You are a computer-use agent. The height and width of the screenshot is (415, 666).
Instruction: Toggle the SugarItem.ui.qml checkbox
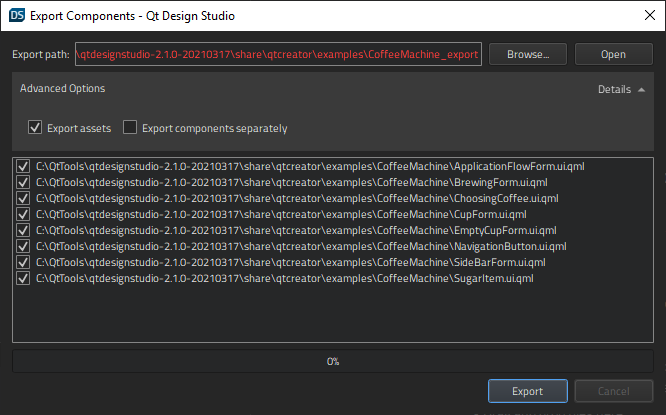tap(24, 279)
